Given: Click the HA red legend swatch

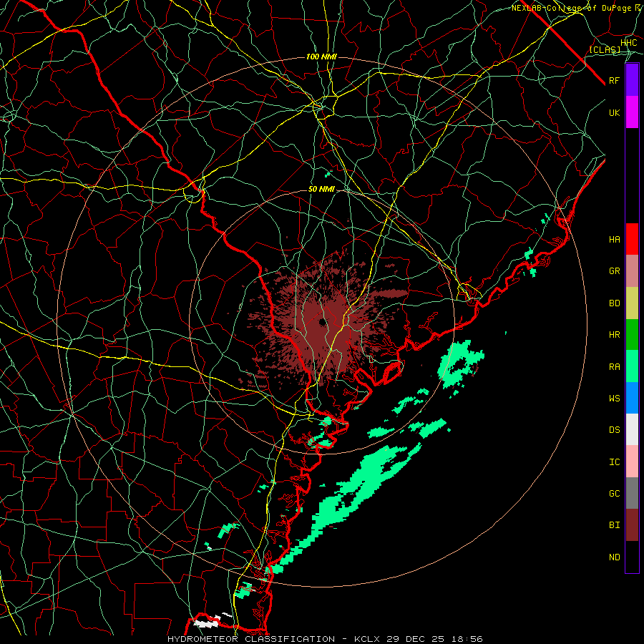Looking at the screenshot, I should [x=632, y=239].
